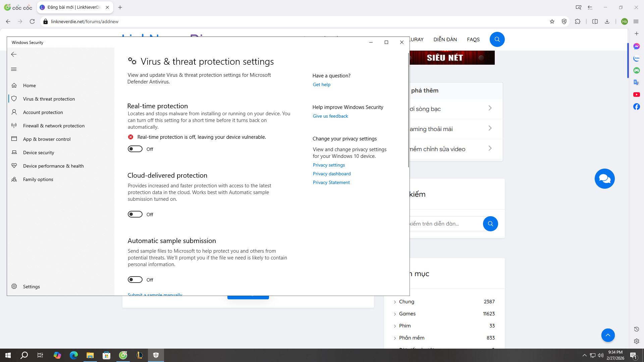The height and width of the screenshot is (362, 644).
Task: Open browser downloads icon in toolbar
Action: (x=607, y=21)
